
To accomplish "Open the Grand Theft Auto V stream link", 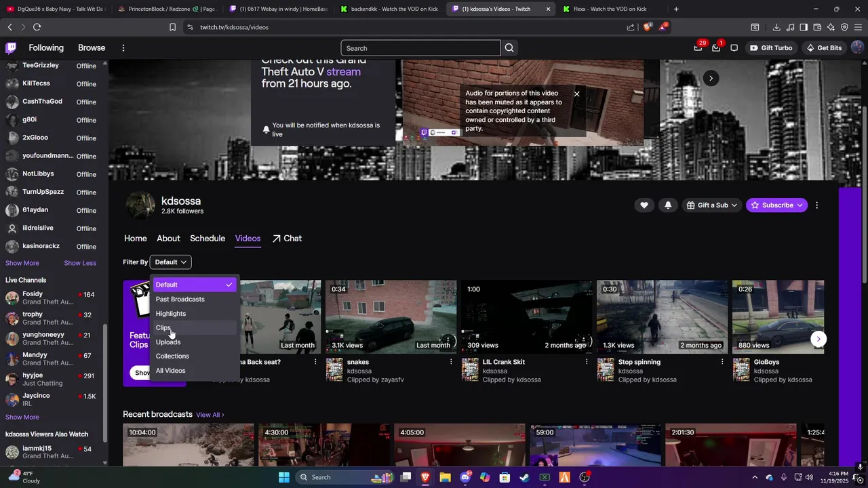I will 343,72.
